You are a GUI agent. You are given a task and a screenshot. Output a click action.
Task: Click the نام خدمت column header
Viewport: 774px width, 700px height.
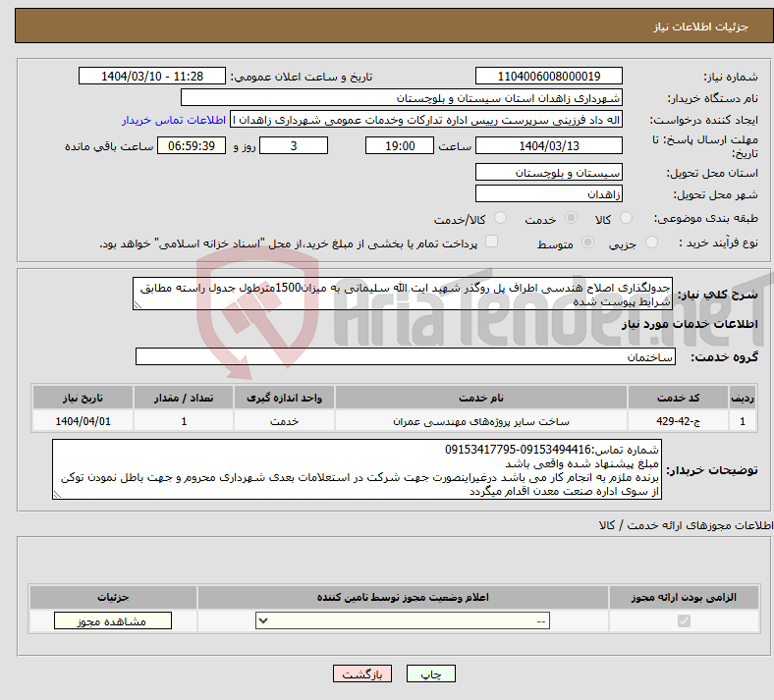[481, 398]
